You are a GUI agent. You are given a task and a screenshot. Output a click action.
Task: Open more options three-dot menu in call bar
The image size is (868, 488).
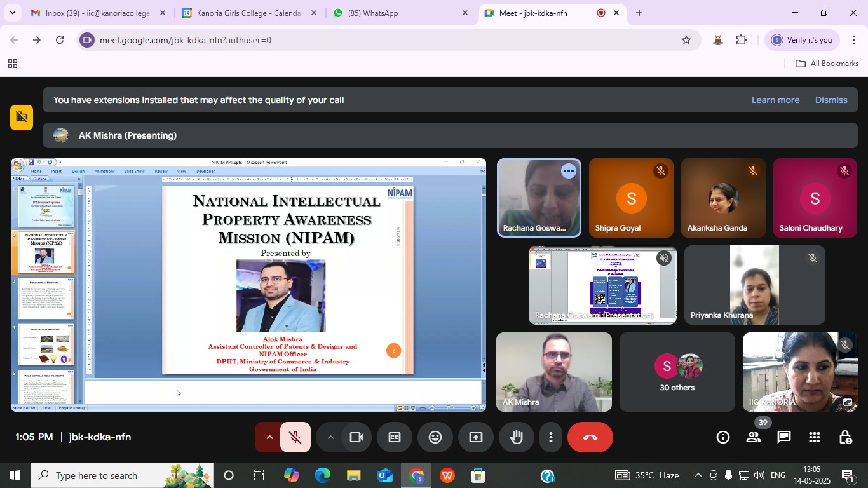point(551,437)
